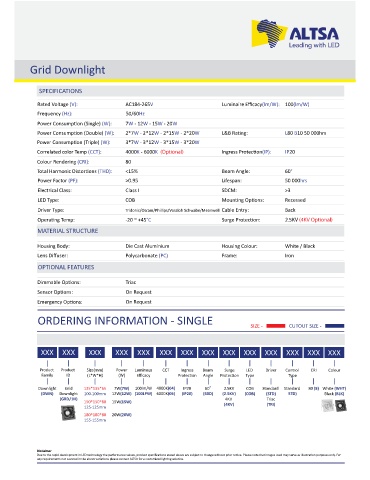Click the blue CUTOUT SIZE legend bar
Viewport: 370px width, 480px height.
click(x=334, y=326)
